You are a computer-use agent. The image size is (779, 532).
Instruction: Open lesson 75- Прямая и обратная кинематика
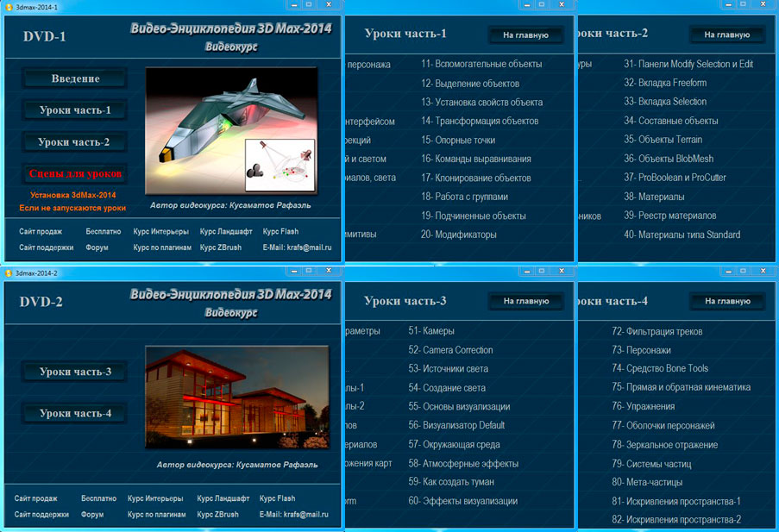(682, 387)
